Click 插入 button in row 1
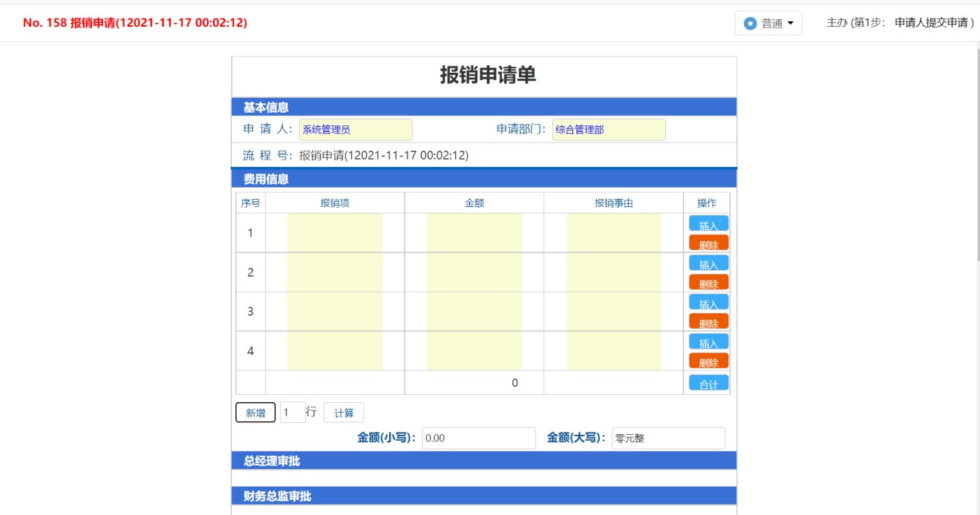This screenshot has width=980, height=515. [x=709, y=223]
